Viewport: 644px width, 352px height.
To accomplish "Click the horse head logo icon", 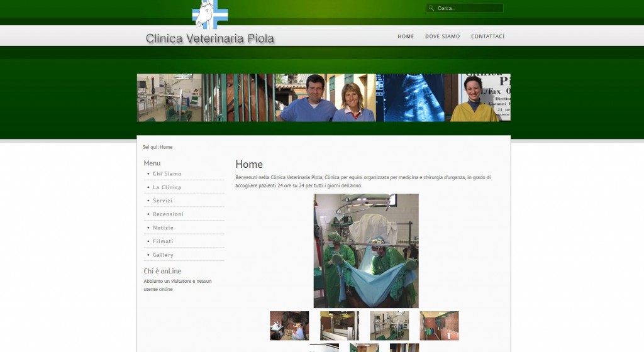I will click(x=209, y=14).
